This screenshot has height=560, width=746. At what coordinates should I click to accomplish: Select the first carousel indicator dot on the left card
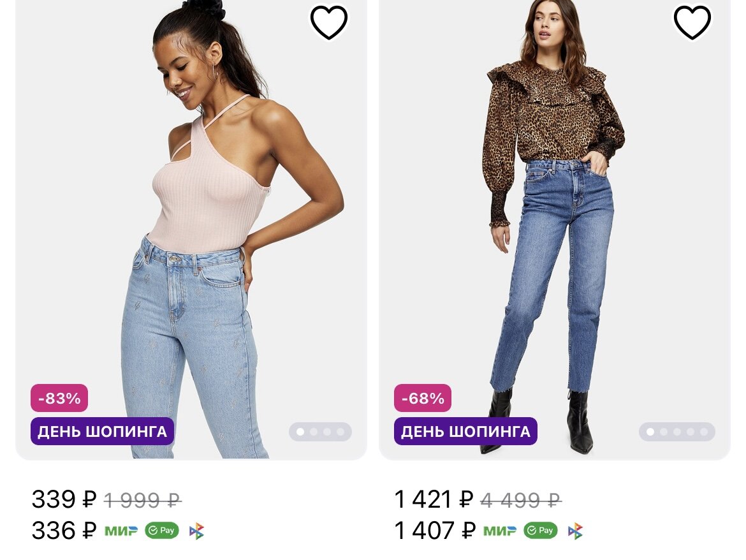click(300, 432)
